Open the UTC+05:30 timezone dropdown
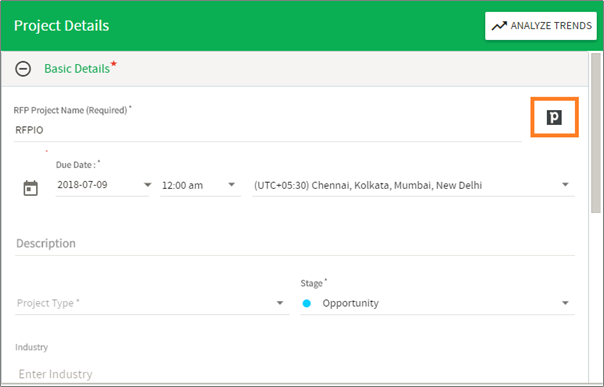Viewport: 604px width, 387px height. click(413, 186)
